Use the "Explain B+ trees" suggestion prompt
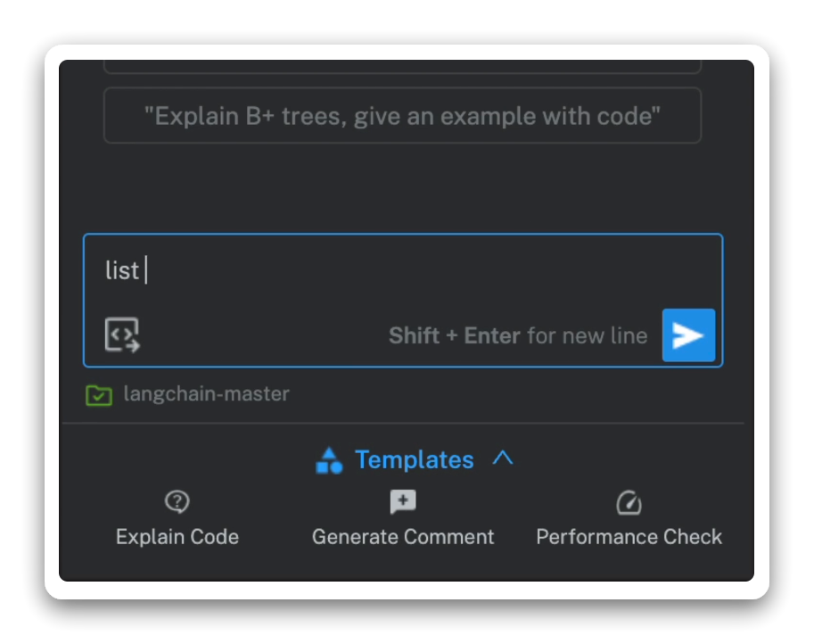 402,116
